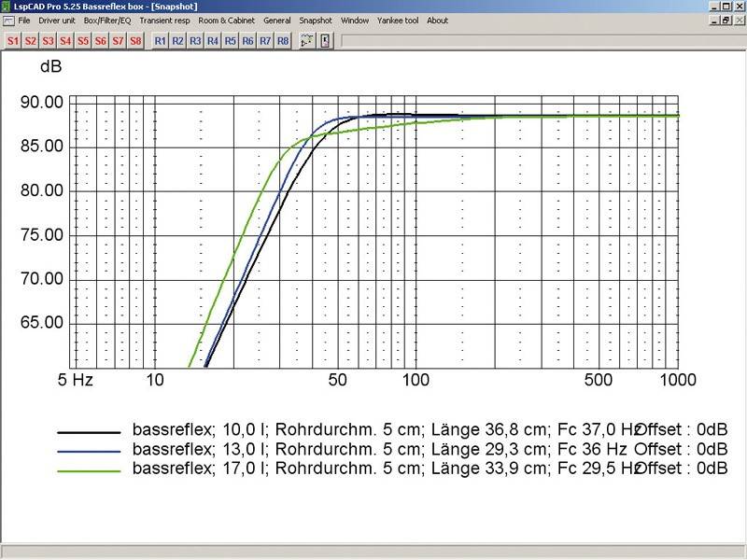Open the child window system icon left of File
Image resolution: width=747 pixels, height=560 pixels.
pos(8,21)
